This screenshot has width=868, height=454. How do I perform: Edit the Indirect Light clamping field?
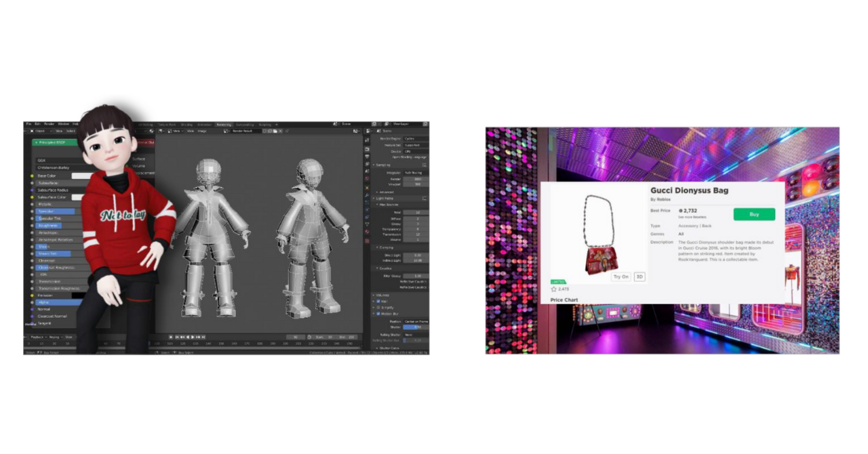pos(416,260)
